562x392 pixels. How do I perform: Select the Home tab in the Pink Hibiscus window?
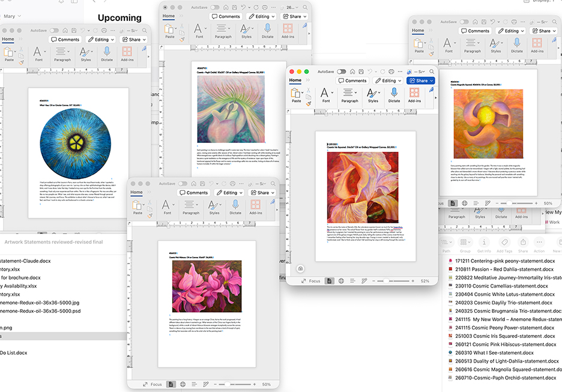pyautogui.click(x=136, y=192)
